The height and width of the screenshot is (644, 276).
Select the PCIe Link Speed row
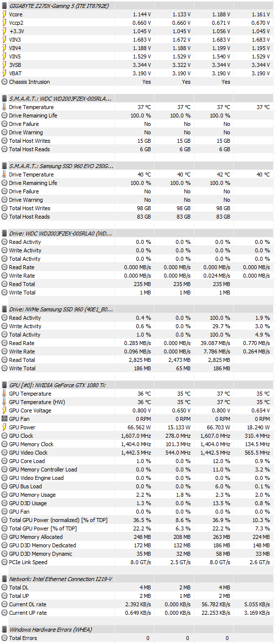pyautogui.click(x=137, y=562)
